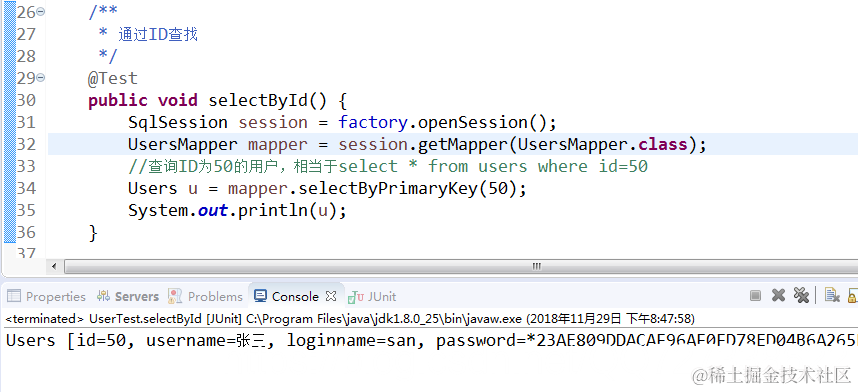Click the Users [id=50 console output line
Image resolution: width=858 pixels, height=392 pixels.
432,341
